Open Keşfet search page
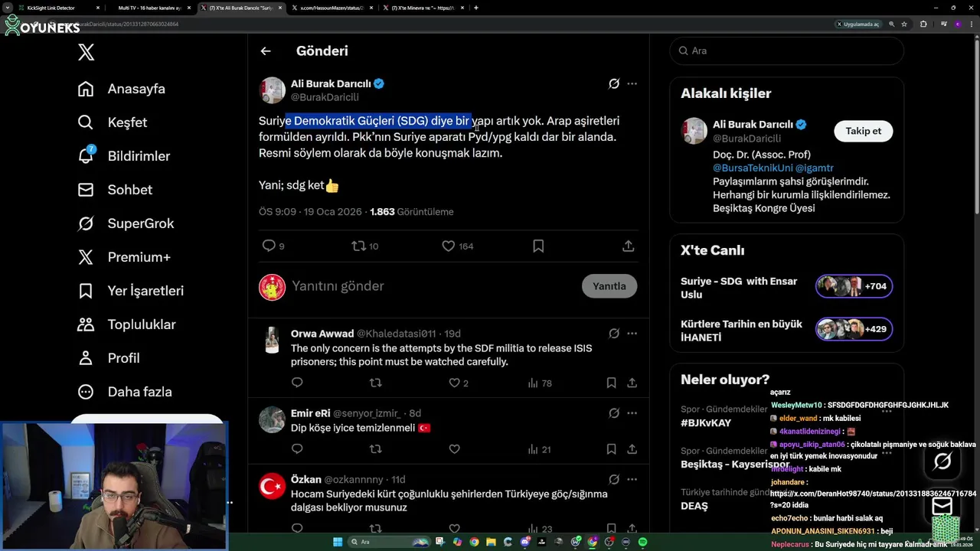 113,122
